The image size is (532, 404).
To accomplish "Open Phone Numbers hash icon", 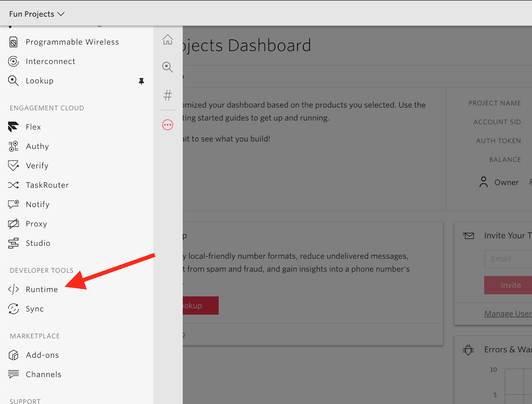I will (168, 96).
